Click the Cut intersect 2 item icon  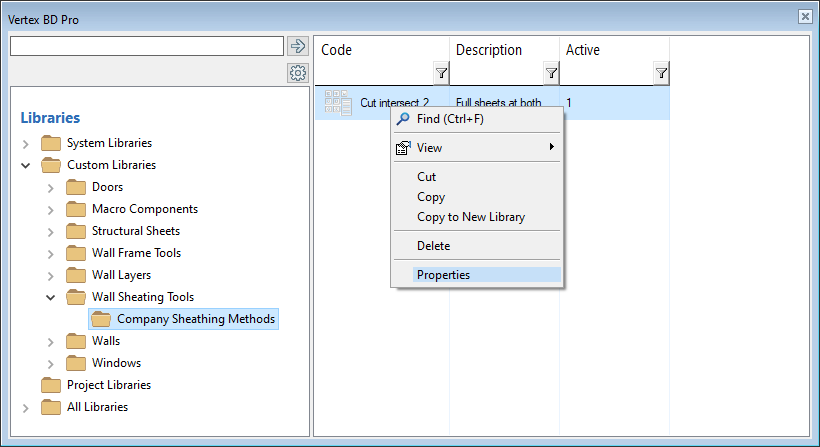pos(338,103)
